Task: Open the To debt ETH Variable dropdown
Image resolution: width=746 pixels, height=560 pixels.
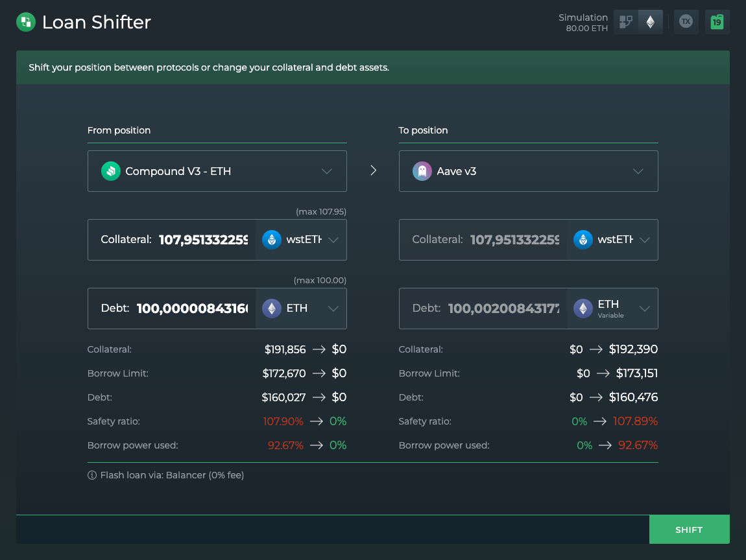Action: (x=612, y=308)
